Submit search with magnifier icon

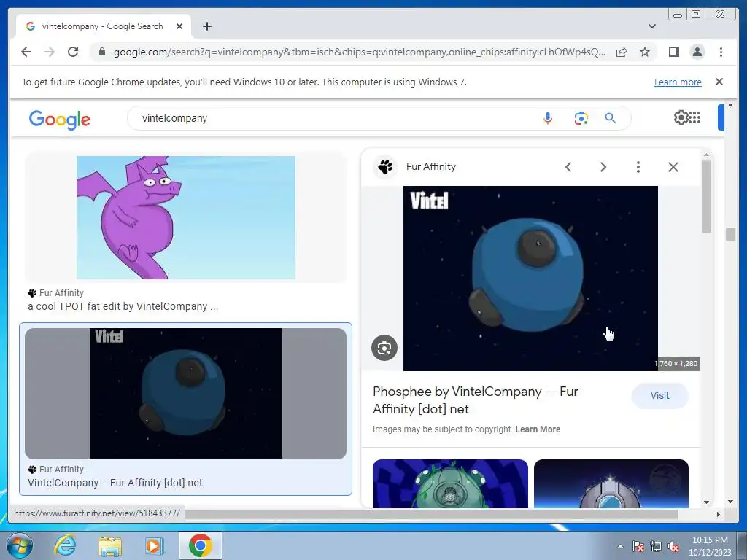click(x=611, y=118)
